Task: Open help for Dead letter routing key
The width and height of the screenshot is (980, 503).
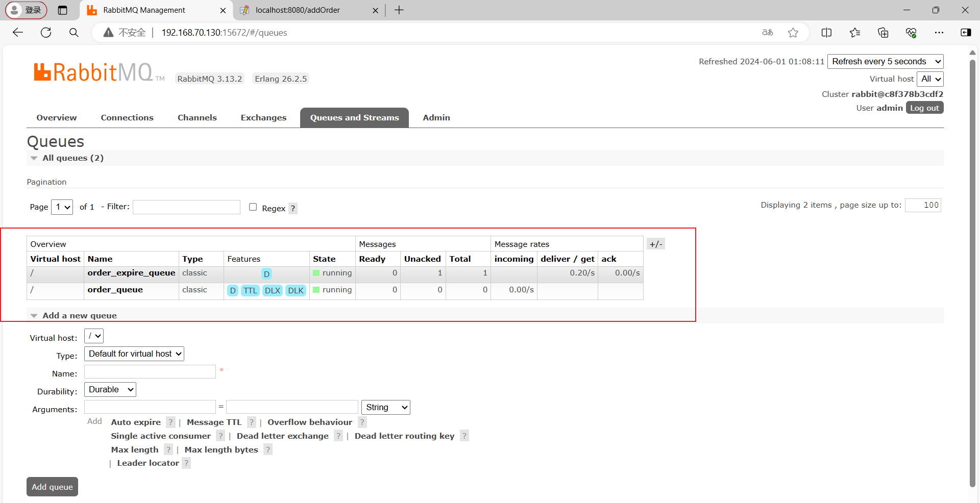Action: (464, 436)
